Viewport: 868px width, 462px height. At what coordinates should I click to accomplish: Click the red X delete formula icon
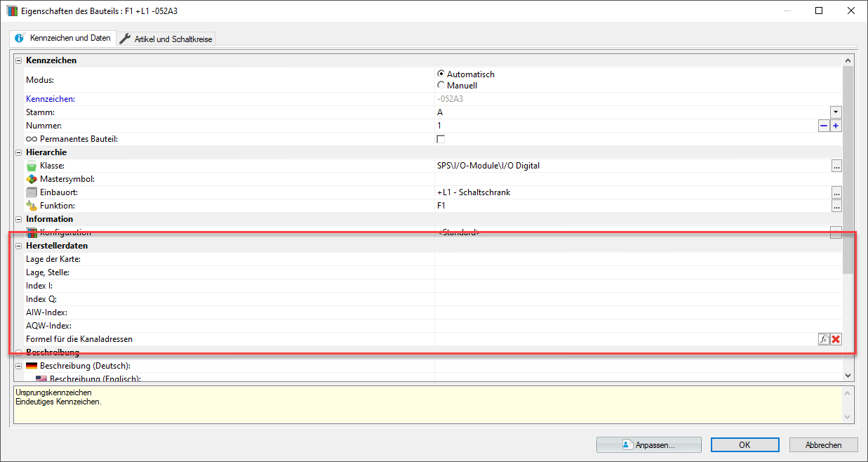[x=836, y=339]
